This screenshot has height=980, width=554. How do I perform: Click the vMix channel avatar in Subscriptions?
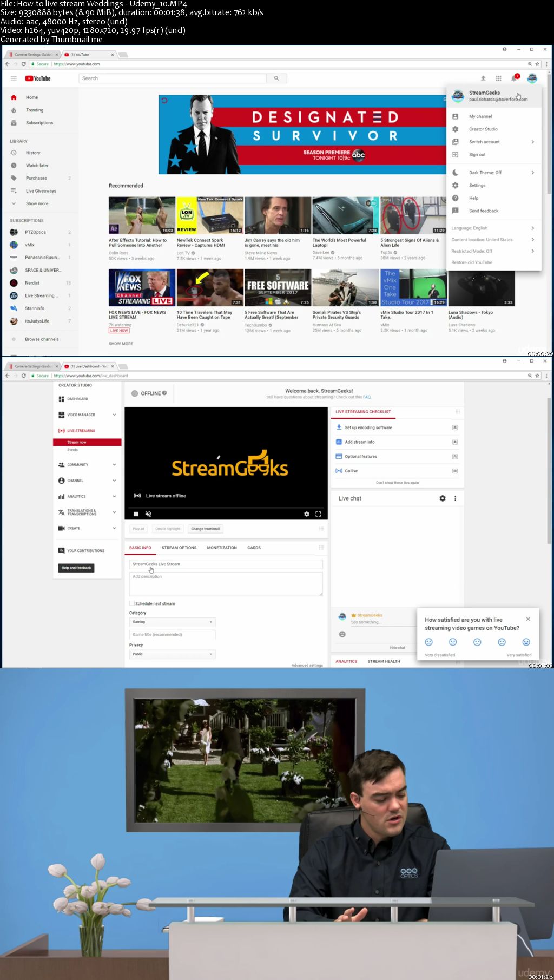click(x=14, y=245)
